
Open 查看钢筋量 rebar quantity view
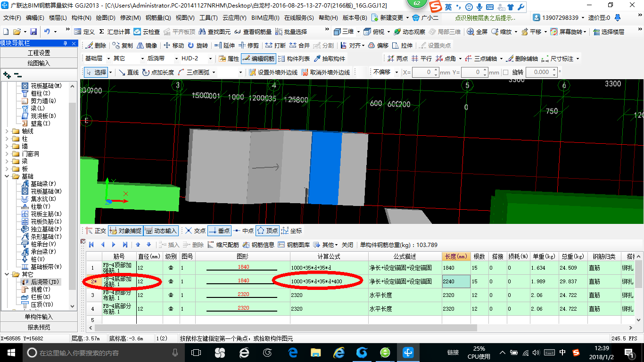click(x=253, y=32)
